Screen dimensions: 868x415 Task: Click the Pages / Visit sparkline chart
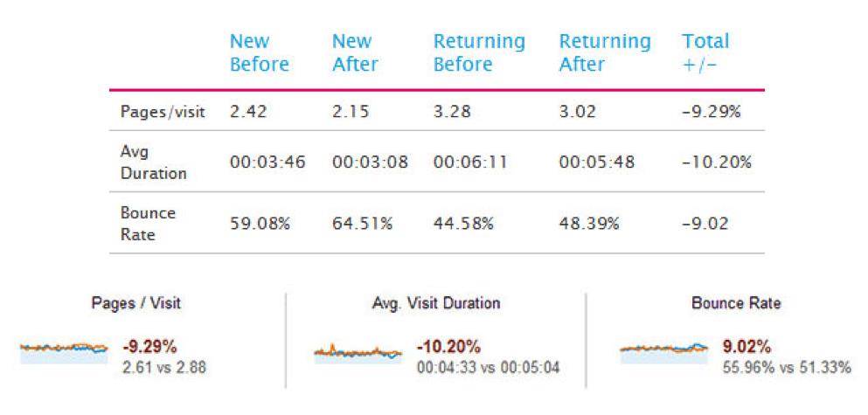tap(64, 350)
